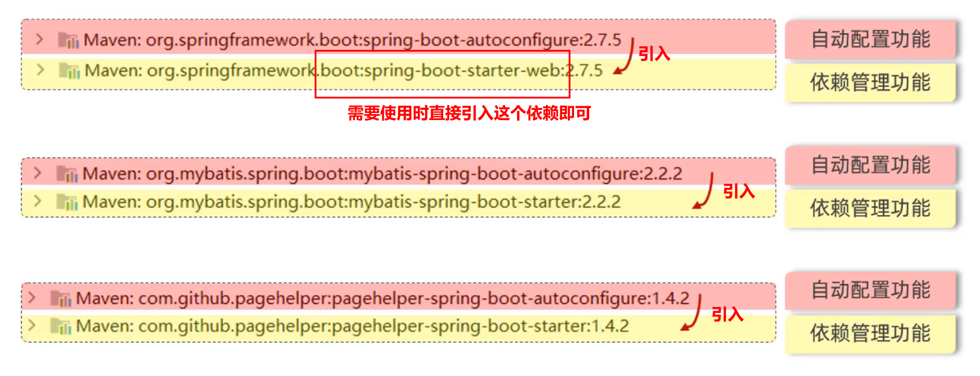980x376 pixels.
Task: Select Maven: org.mybatis.spring.boot:mybatis-spring-boot-starter:2.2.2 row
Action: pyautogui.click(x=398, y=202)
